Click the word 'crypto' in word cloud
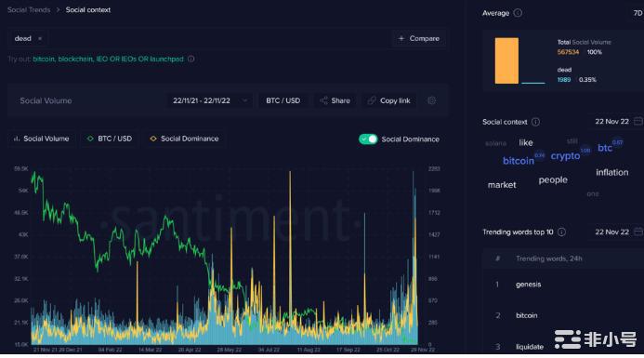The image size is (644, 358). pos(565,156)
